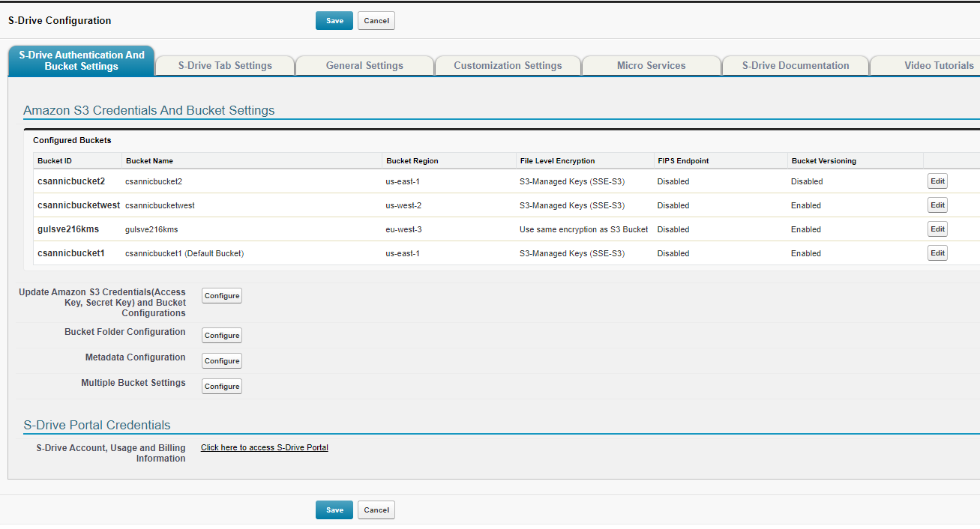Edit the gulsve216kms bucket
Screen dimensions: 980x529
point(937,229)
